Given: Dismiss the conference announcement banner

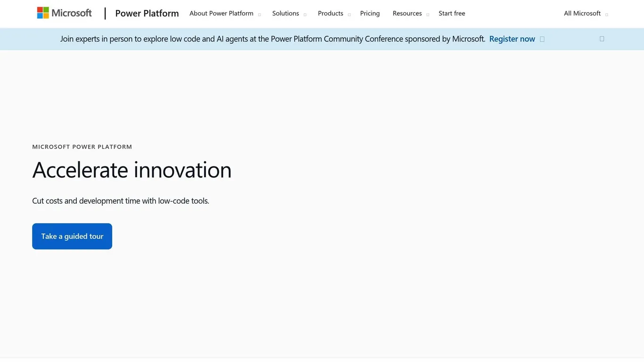Looking at the screenshot, I should [602, 39].
